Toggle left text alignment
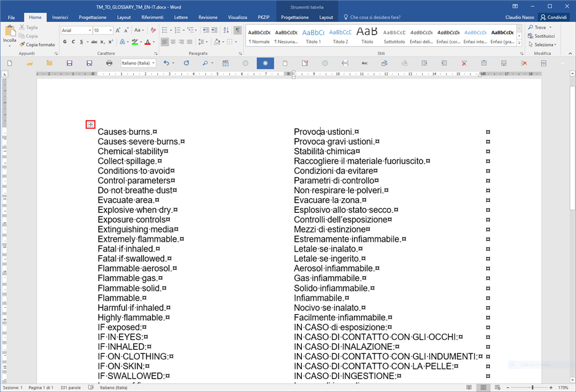 click(164, 42)
